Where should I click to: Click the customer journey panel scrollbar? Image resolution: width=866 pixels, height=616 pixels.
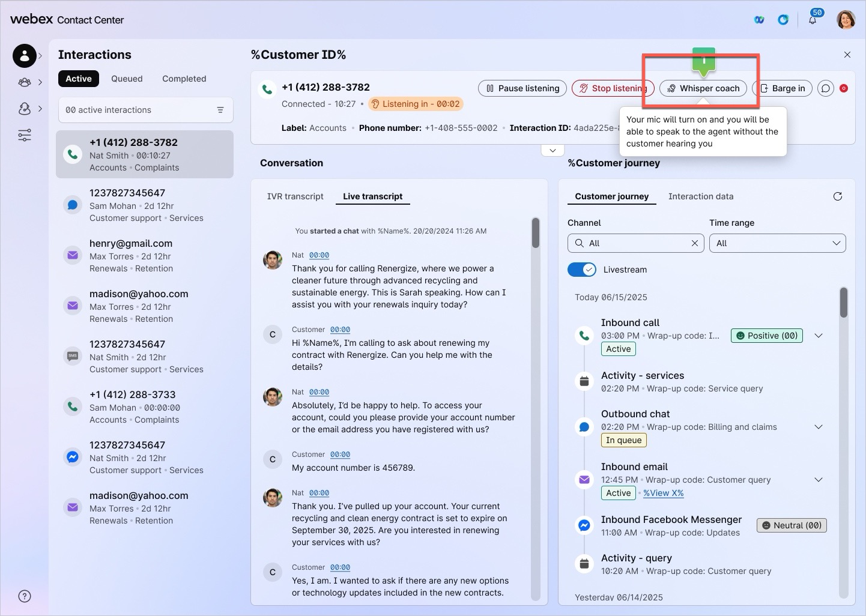tap(843, 303)
